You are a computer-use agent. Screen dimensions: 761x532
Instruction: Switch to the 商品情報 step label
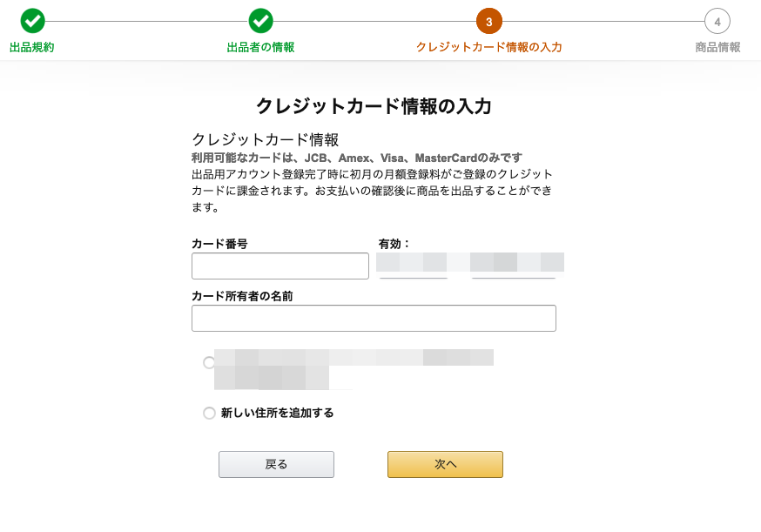click(x=717, y=47)
